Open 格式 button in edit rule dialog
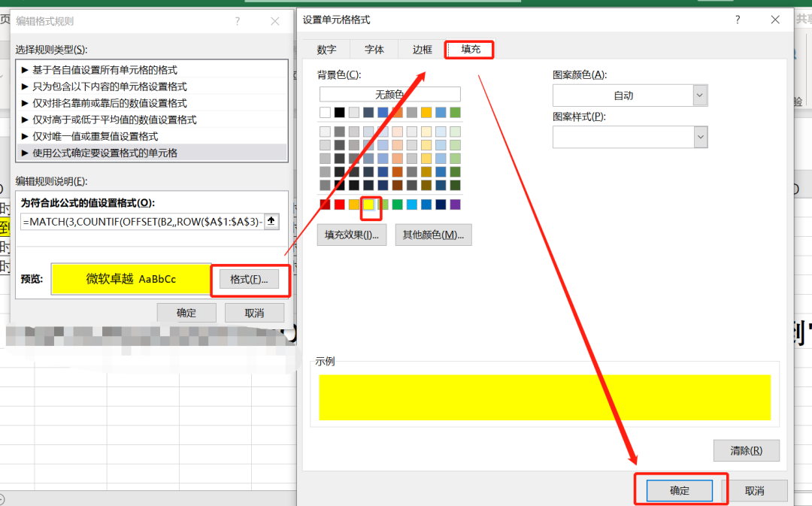 coord(249,279)
